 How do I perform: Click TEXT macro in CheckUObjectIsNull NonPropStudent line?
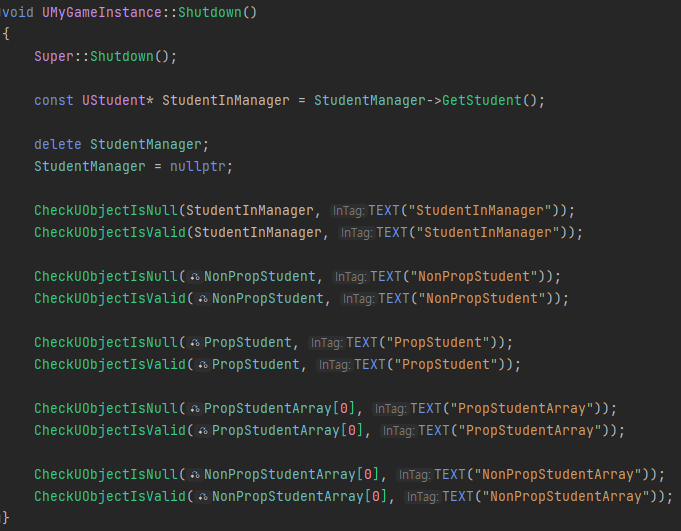click(x=386, y=277)
